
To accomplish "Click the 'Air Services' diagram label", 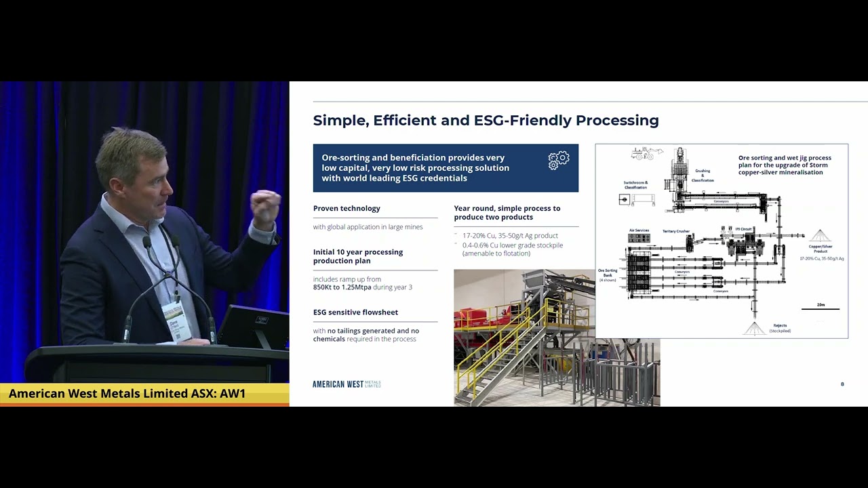I will pos(639,230).
